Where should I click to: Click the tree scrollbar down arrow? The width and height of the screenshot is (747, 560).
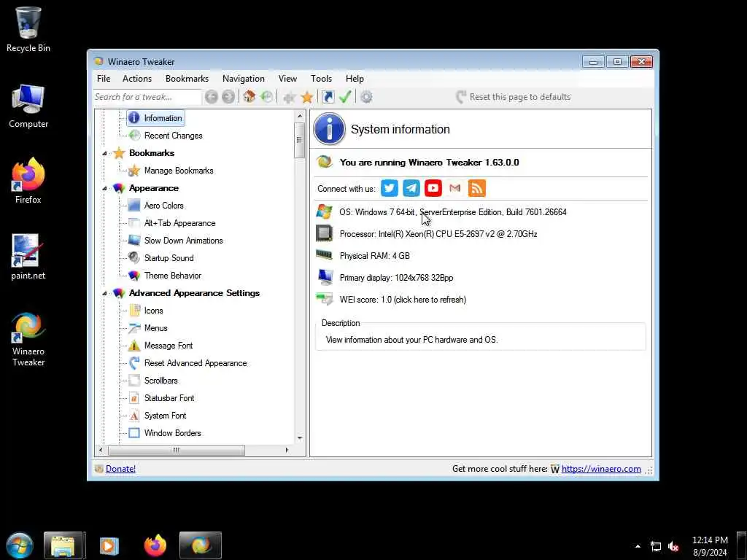[300, 438]
